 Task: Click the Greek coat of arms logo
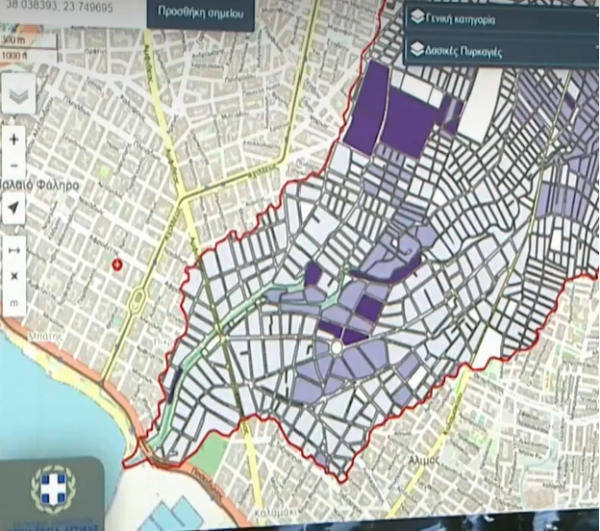coord(51,490)
